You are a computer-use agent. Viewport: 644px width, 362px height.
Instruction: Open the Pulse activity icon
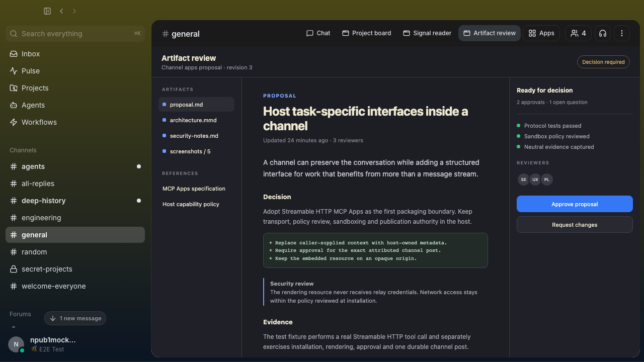coord(14,71)
